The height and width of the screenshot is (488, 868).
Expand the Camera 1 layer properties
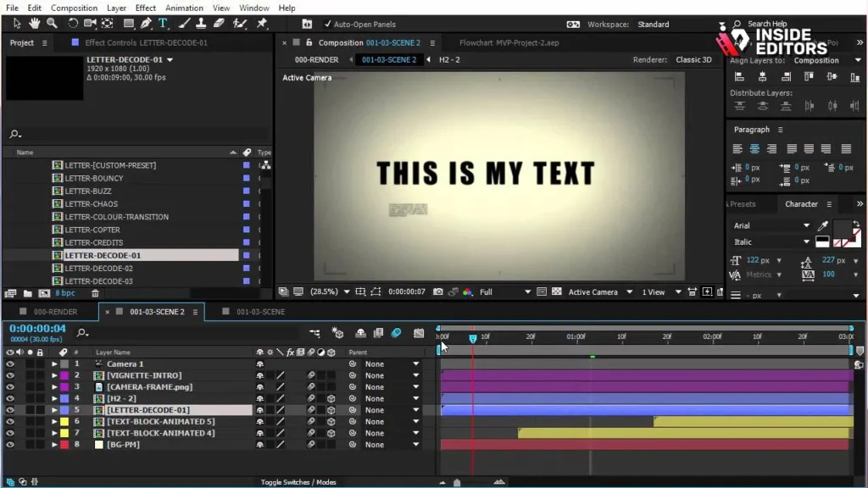click(x=54, y=364)
